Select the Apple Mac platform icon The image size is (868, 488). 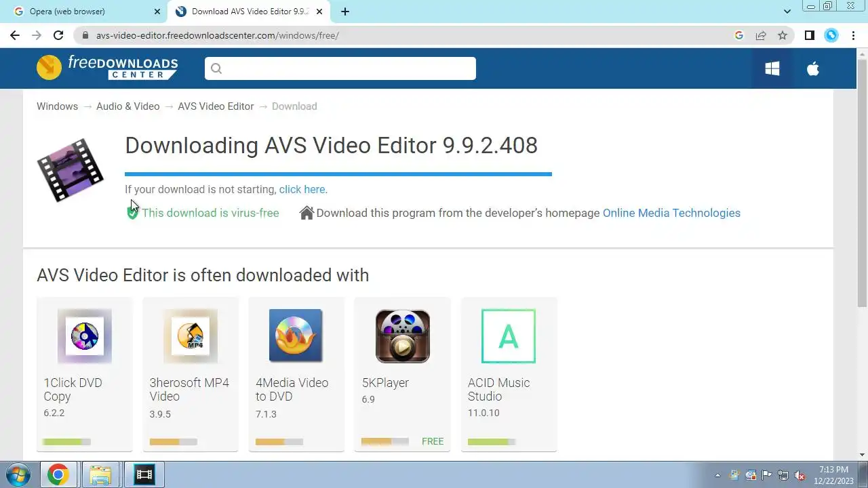(x=812, y=68)
